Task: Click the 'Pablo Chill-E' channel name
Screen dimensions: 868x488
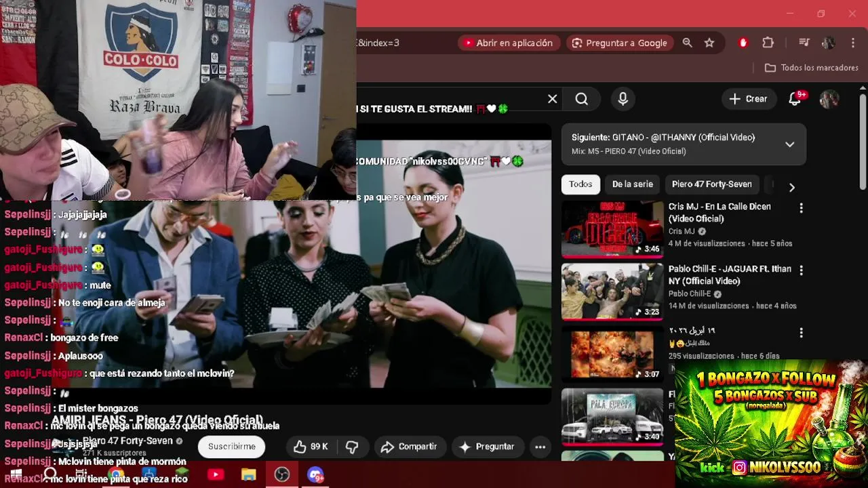Action: [x=690, y=294]
